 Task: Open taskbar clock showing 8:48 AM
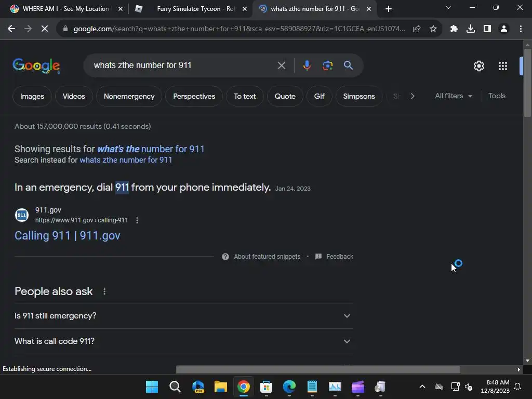[x=495, y=387]
